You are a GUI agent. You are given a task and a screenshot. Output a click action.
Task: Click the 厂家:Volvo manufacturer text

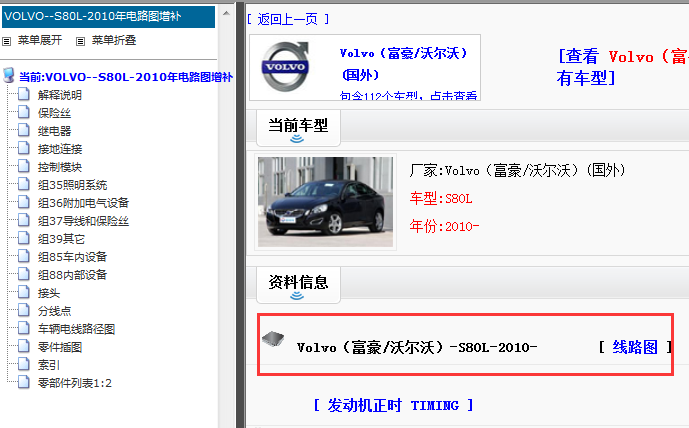click(517, 170)
